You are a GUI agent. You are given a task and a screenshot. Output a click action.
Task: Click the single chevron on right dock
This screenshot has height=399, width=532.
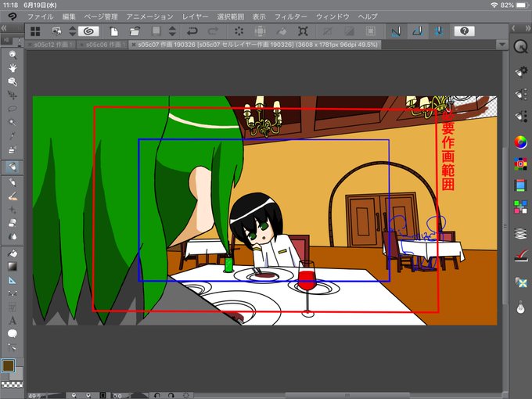tap(513, 28)
